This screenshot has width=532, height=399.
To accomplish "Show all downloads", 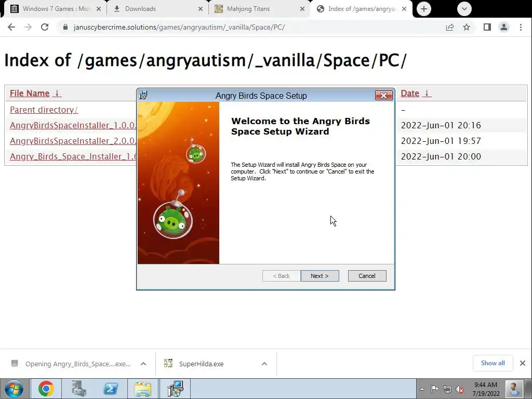I will pyautogui.click(x=493, y=363).
